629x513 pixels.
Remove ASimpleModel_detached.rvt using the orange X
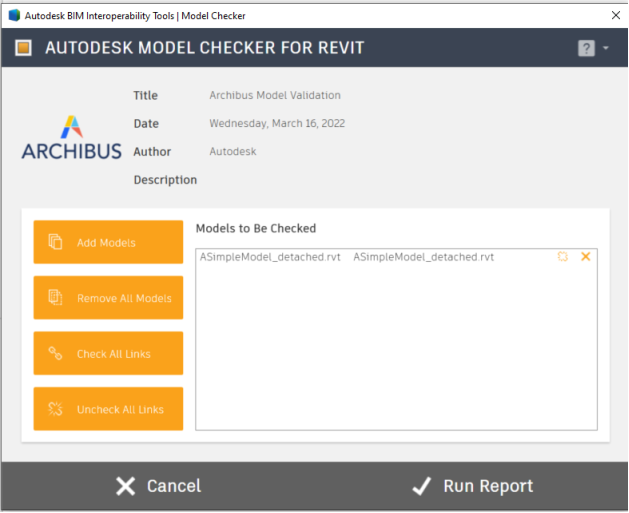click(x=586, y=257)
